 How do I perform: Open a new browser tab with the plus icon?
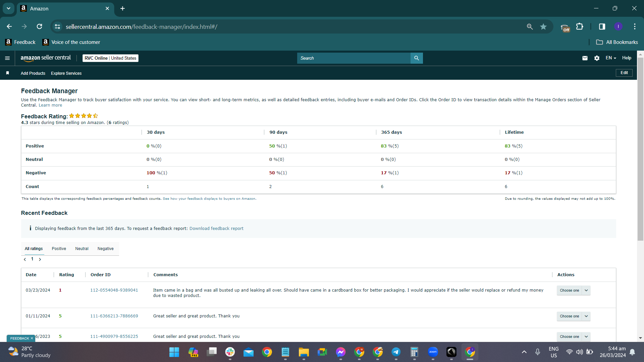(x=123, y=8)
